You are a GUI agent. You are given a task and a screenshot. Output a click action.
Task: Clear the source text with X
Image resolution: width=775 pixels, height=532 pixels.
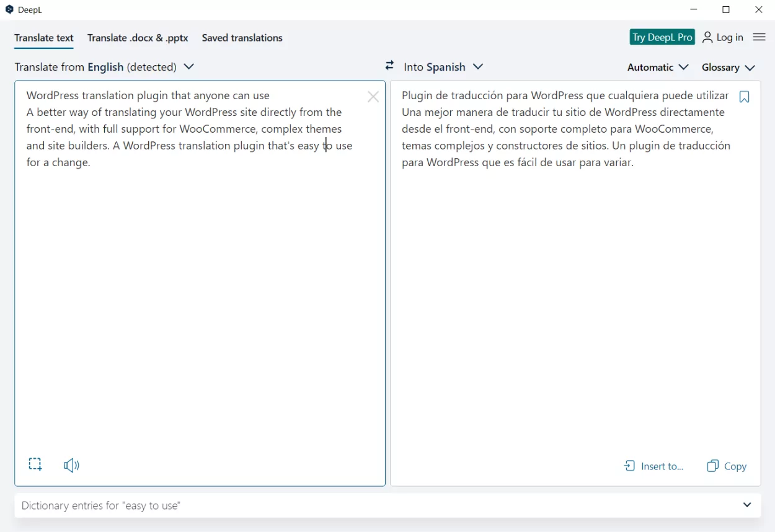tap(373, 97)
